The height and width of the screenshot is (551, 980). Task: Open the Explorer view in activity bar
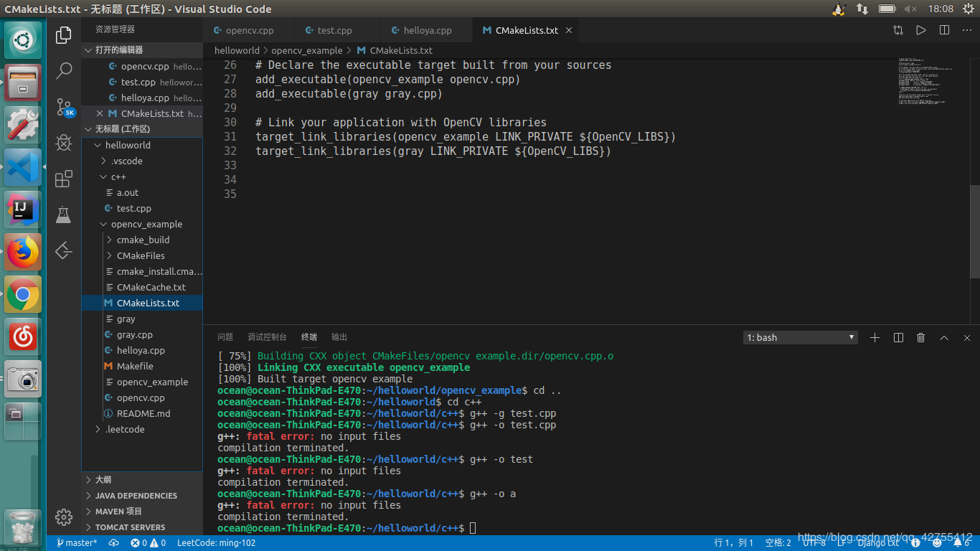pos(64,34)
